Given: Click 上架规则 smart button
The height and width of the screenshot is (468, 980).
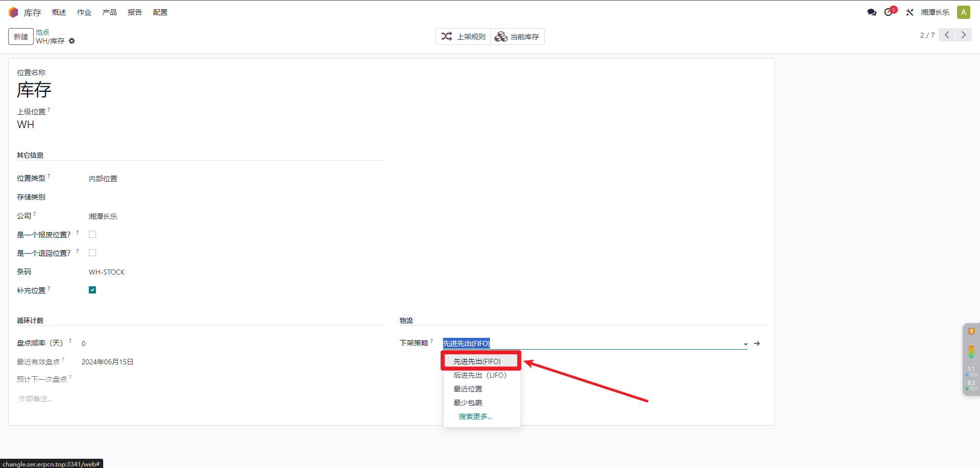Looking at the screenshot, I should tap(463, 37).
